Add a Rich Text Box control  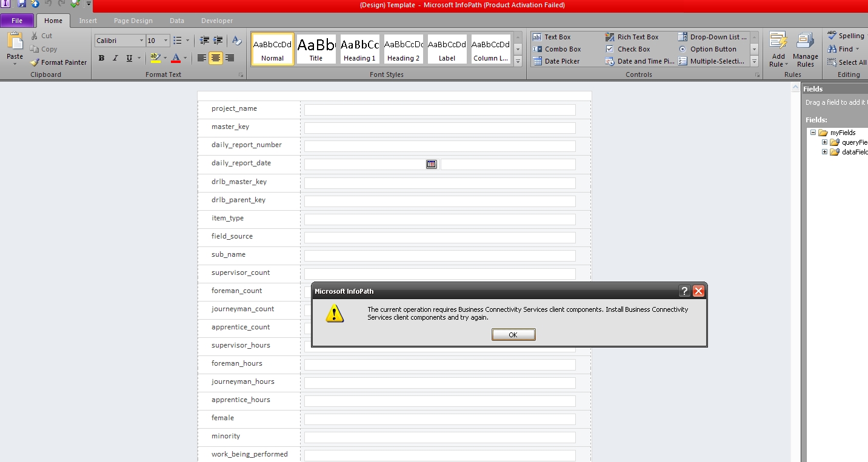(x=633, y=36)
